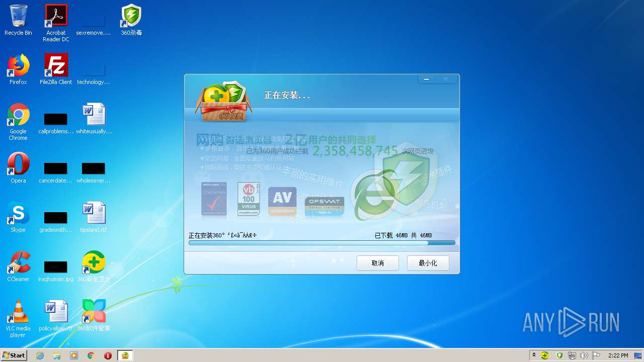This screenshot has height=362, width=644.
Task: Open the 360软件管家 shortcut
Action: (x=94, y=316)
